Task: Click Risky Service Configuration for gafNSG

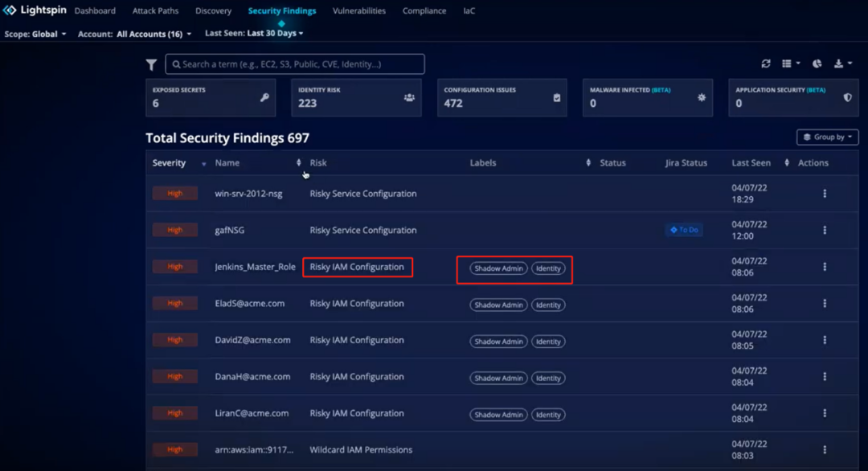Action: pos(363,230)
